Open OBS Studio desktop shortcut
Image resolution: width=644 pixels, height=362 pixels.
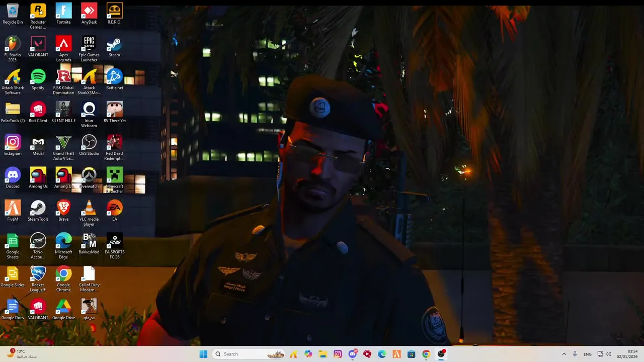click(89, 145)
